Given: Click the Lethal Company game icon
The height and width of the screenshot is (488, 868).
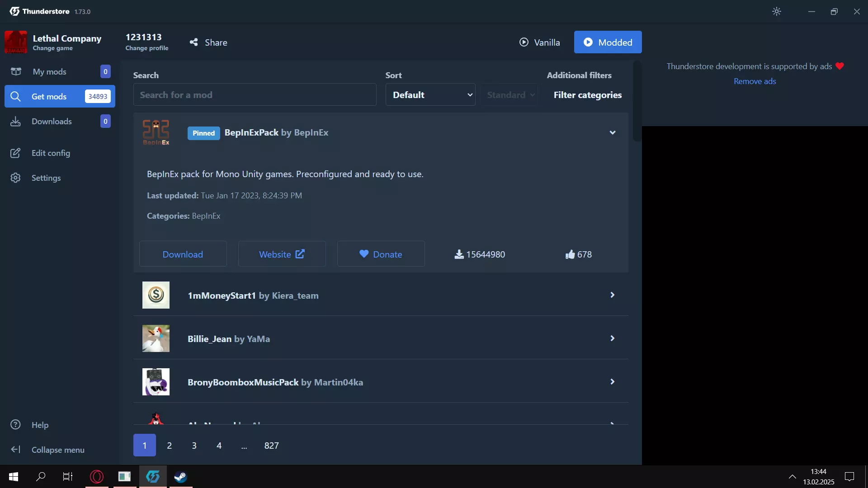Looking at the screenshot, I should [16, 42].
